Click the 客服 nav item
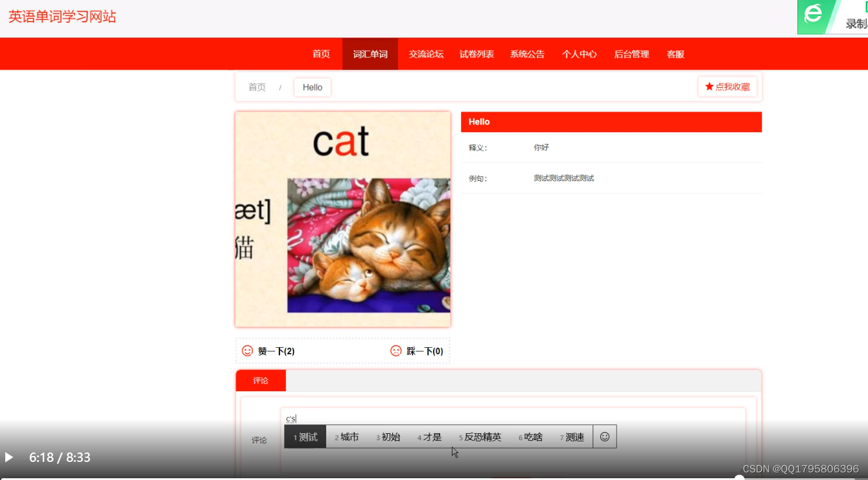Image resolution: width=868 pixels, height=480 pixels. (675, 54)
